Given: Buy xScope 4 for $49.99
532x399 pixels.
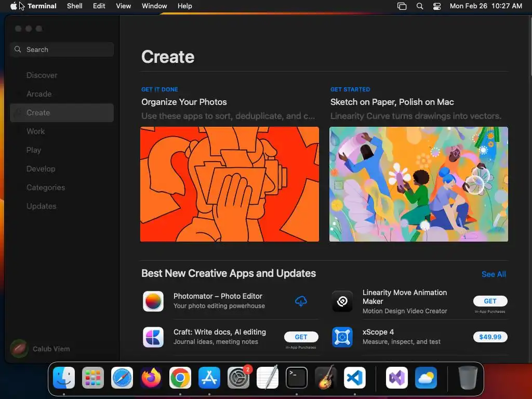Looking at the screenshot, I should coord(490,337).
